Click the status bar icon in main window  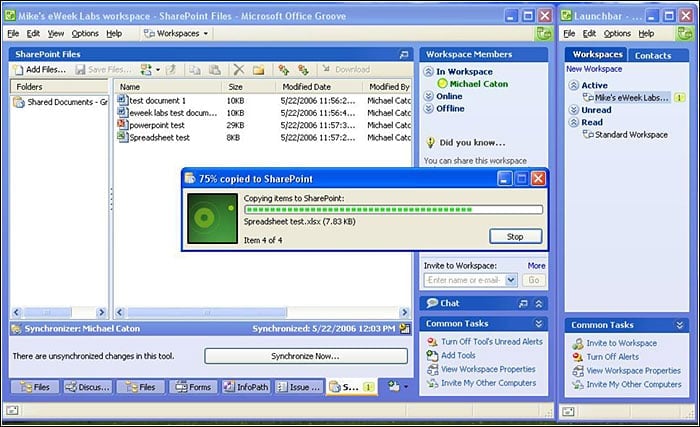pos(12,410)
